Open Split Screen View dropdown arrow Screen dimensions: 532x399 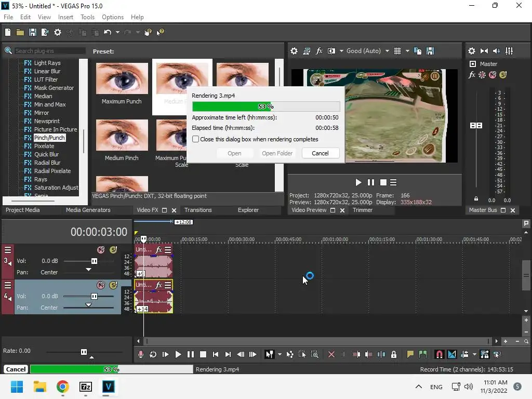pyautogui.click(x=341, y=51)
